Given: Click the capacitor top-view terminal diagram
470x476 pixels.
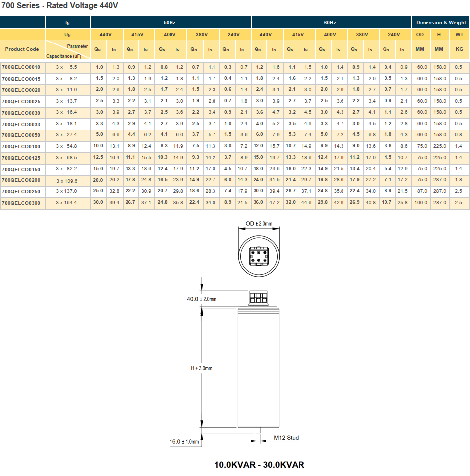Looking at the screenshot, I should click(259, 253).
